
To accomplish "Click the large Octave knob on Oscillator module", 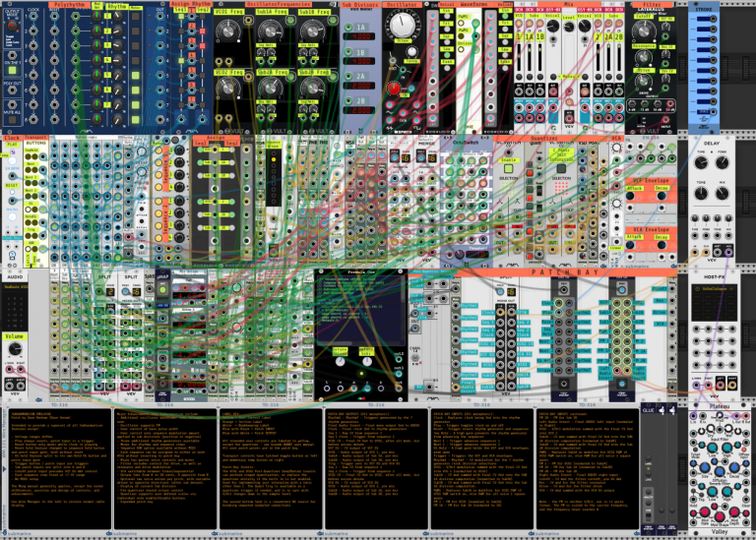I will point(402,25).
